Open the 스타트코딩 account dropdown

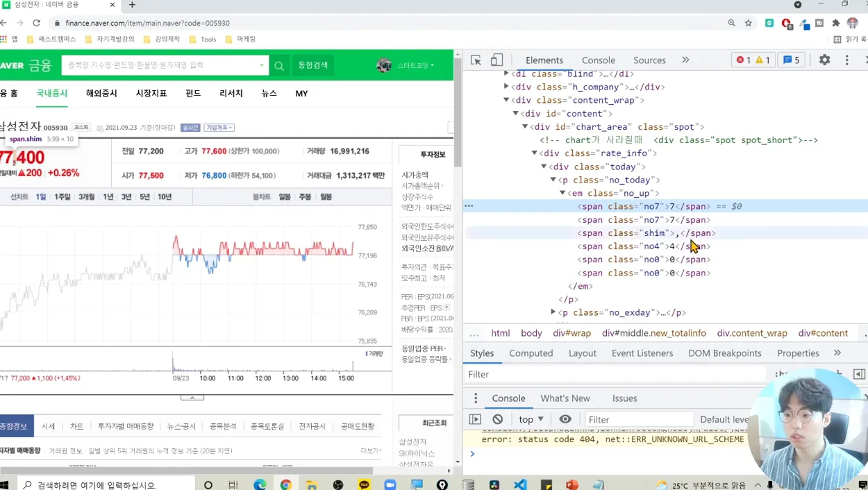416,65
